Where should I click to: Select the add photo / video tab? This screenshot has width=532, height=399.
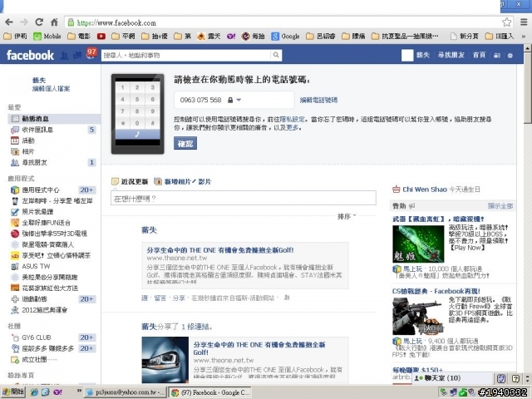coord(183,181)
